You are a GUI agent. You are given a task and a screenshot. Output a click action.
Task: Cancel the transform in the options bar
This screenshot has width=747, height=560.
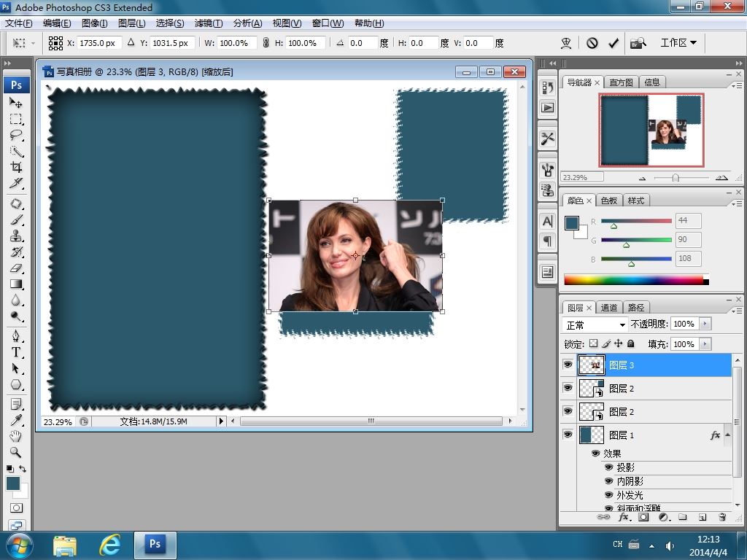coord(592,43)
